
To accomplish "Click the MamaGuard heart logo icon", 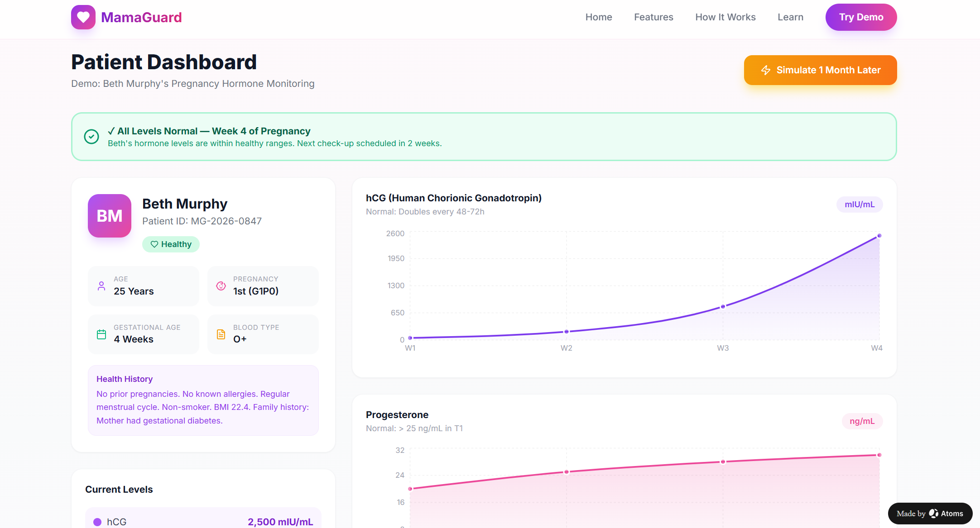I will (x=83, y=17).
